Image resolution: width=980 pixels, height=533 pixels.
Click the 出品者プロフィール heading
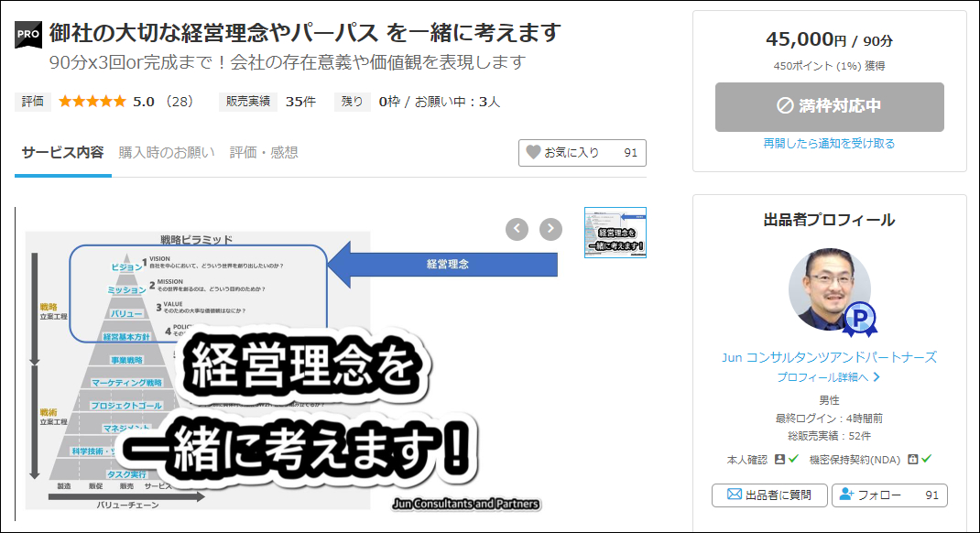[x=830, y=220]
